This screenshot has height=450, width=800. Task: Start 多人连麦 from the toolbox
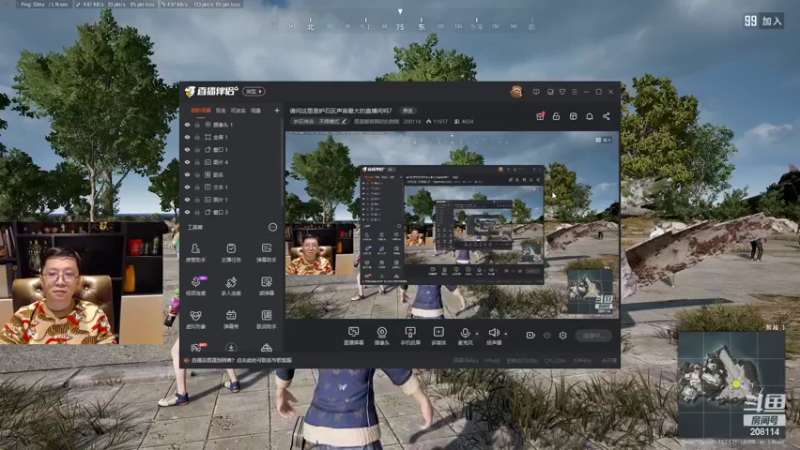[x=231, y=286]
